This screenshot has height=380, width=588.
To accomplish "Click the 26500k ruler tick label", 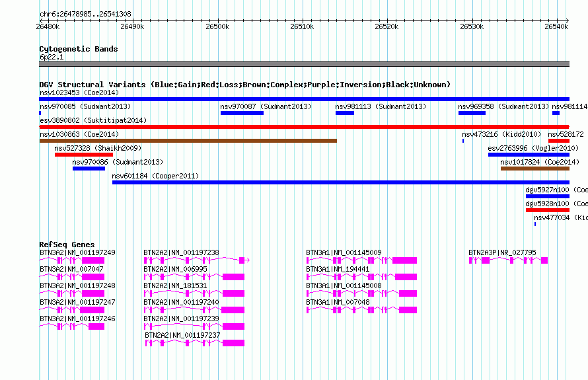I will 217,26.
